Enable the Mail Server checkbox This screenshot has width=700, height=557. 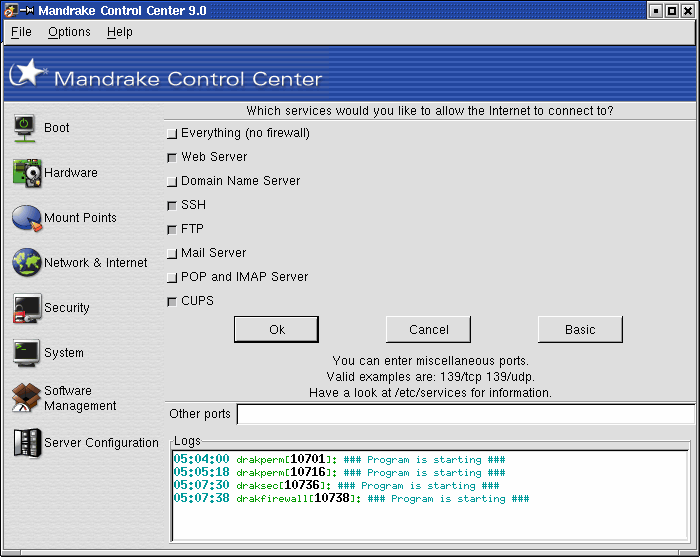click(x=172, y=254)
